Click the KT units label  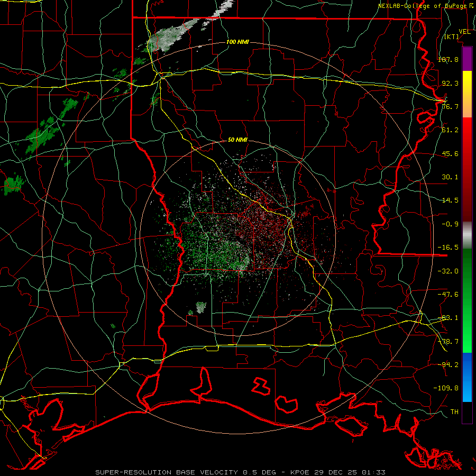(x=452, y=36)
